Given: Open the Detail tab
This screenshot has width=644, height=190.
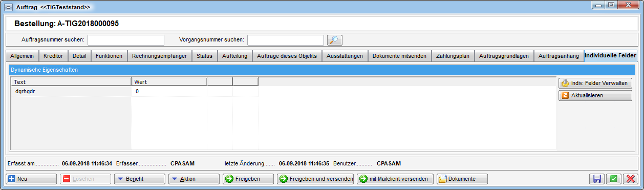Looking at the screenshot, I should [x=79, y=56].
